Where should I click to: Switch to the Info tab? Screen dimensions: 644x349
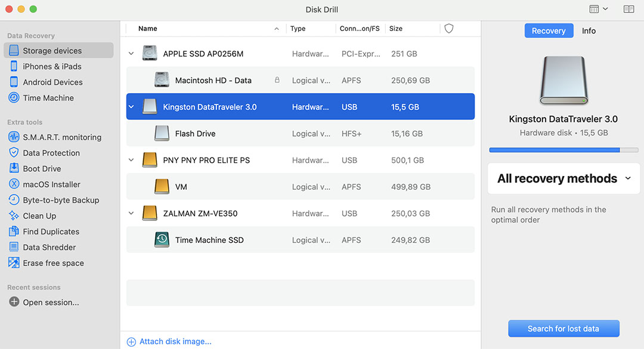[589, 31]
